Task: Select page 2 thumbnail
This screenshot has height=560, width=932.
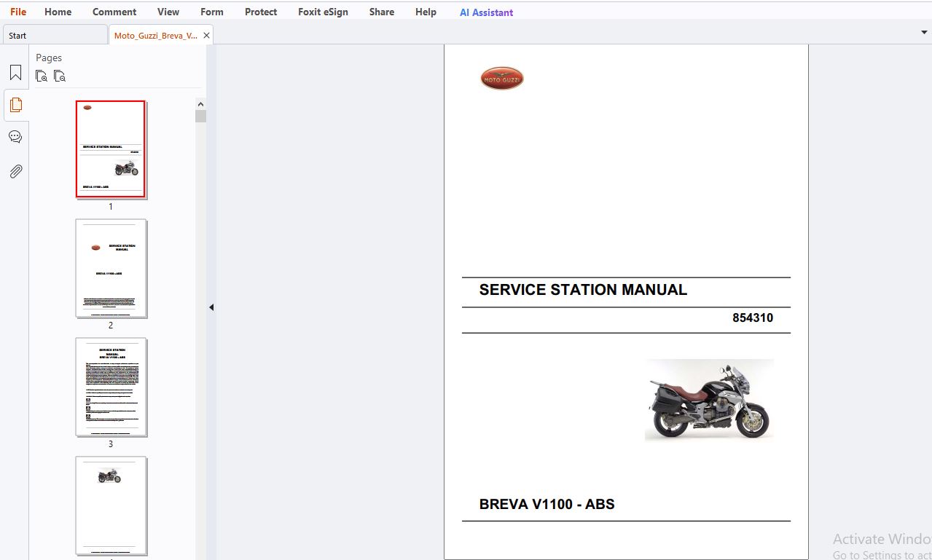Action: tap(111, 268)
